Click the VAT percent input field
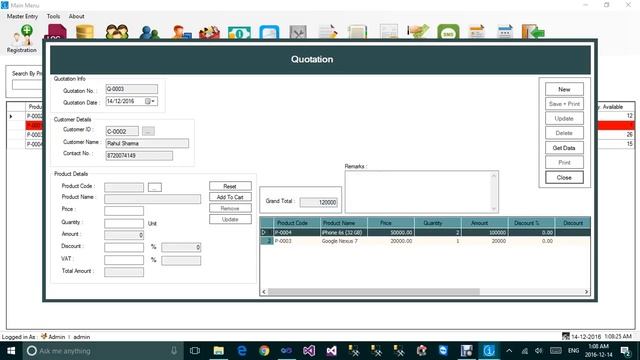The width and height of the screenshot is (640, 360). coord(124,260)
